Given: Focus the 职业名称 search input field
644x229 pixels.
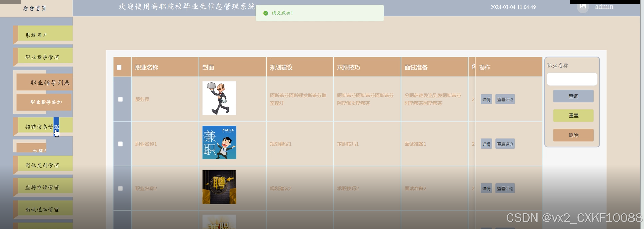Looking at the screenshot, I should point(572,79).
